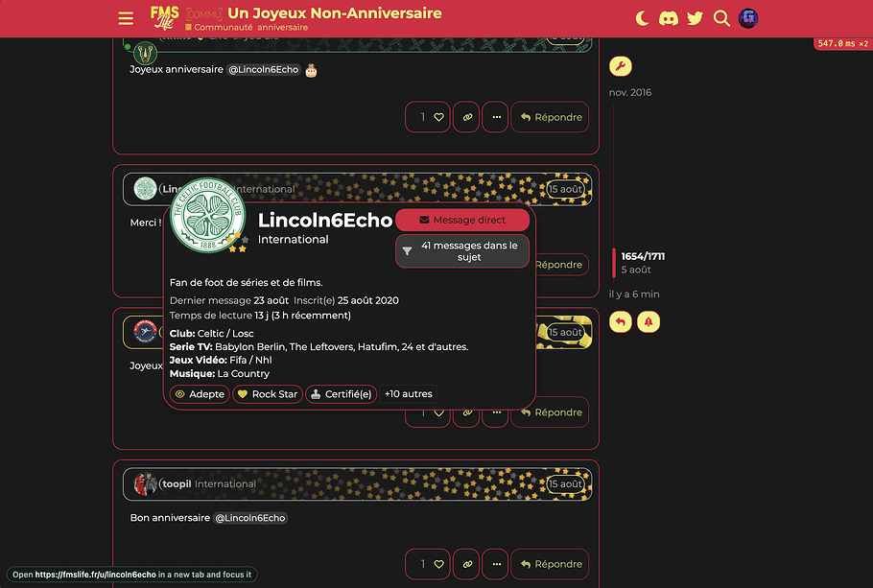Click the yellow reply arrow in timeline

tap(621, 322)
